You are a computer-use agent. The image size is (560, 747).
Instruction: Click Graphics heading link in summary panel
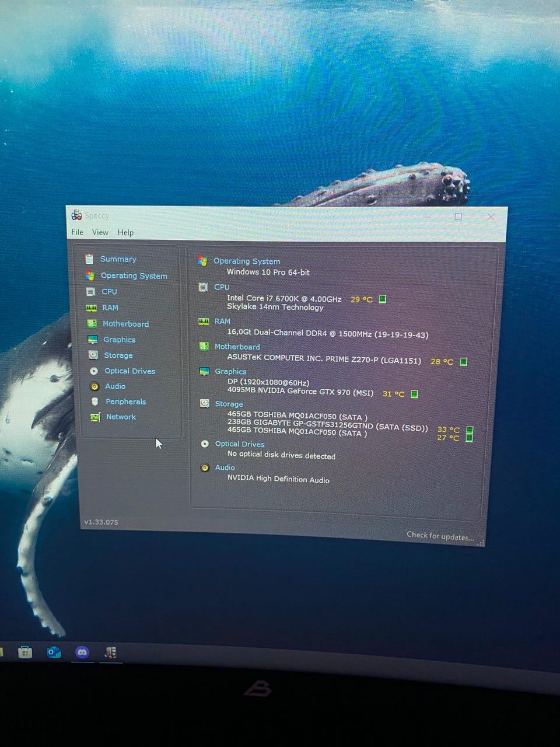[230, 371]
